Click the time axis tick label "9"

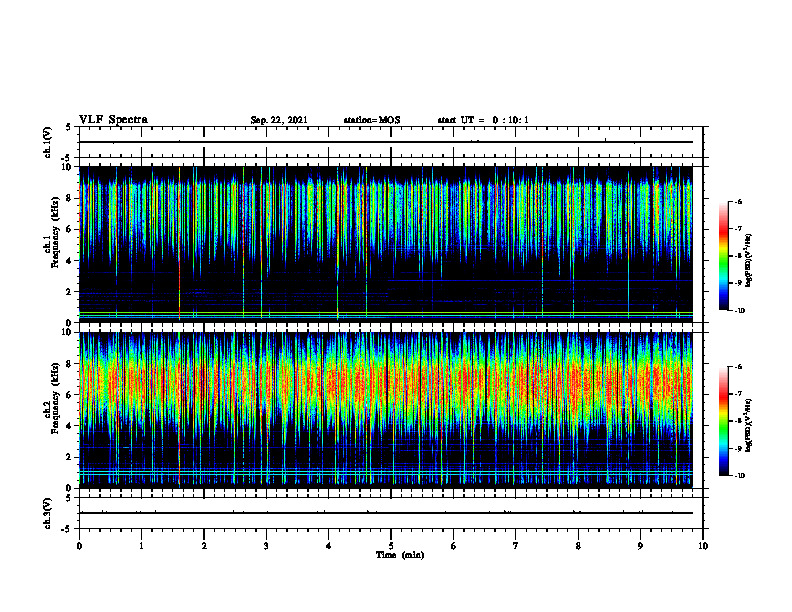(640, 546)
